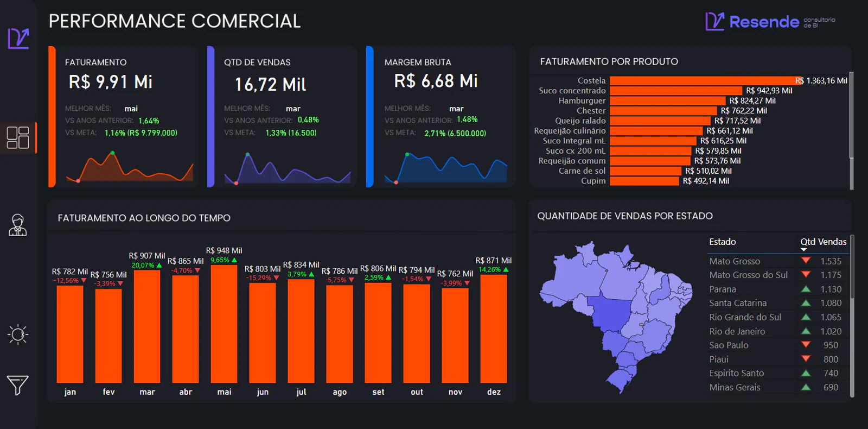Screen dimensions: 868x429
Task: Click the Santa Catarina table row
Action: click(778, 303)
